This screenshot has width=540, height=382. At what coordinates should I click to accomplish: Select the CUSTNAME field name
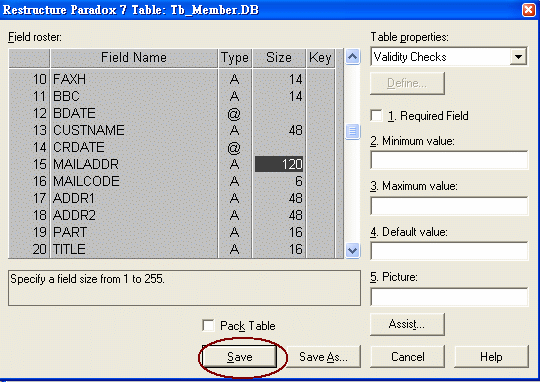click(x=134, y=130)
